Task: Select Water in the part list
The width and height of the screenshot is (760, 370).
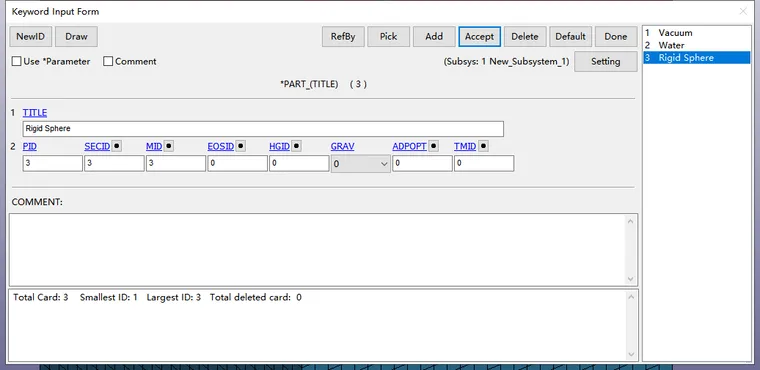Action: tap(697, 45)
